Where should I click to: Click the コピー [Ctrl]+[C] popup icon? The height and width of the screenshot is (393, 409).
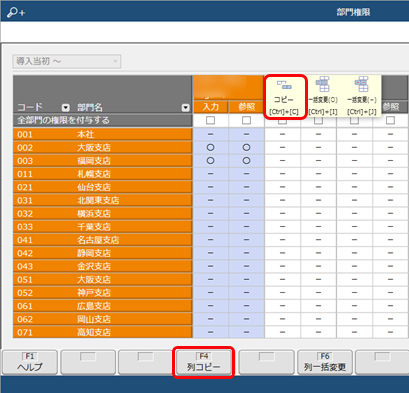284,96
